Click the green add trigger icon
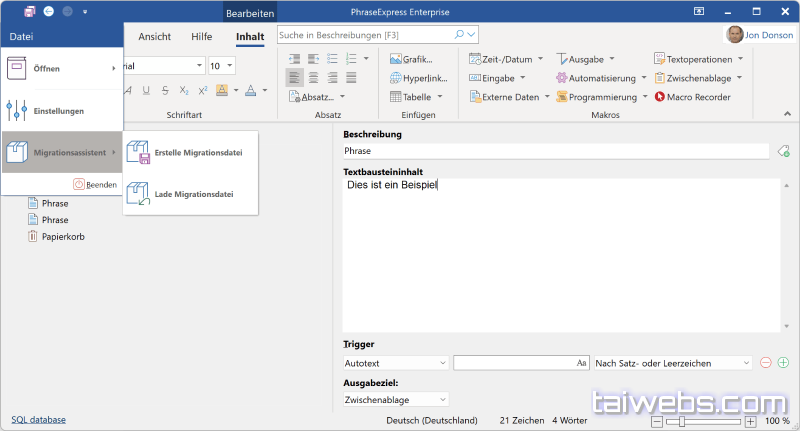This screenshot has width=800, height=431. (x=783, y=363)
